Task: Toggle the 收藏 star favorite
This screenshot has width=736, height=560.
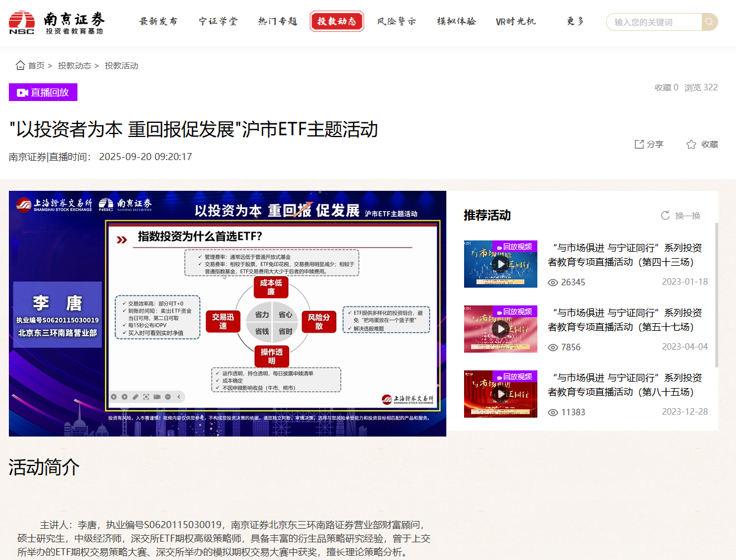Action: coord(691,144)
